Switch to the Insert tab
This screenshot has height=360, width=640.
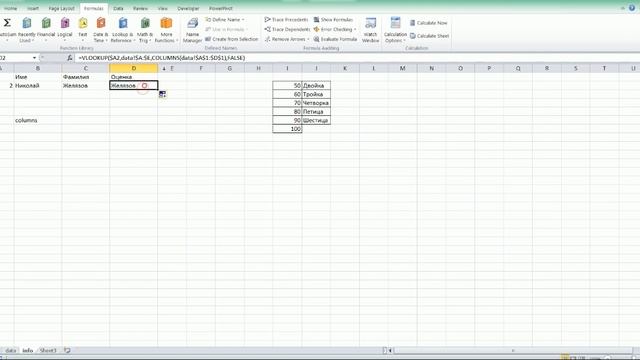33,8
